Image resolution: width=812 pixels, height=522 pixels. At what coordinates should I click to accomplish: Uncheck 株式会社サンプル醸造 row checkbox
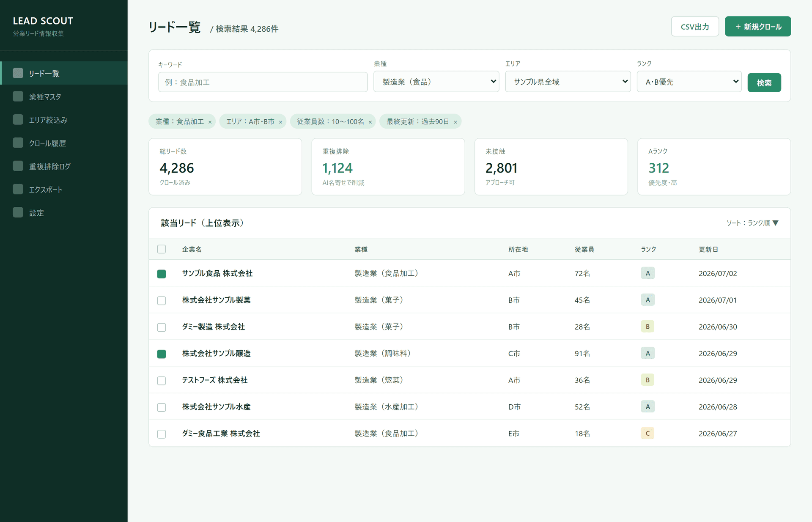[x=162, y=354]
